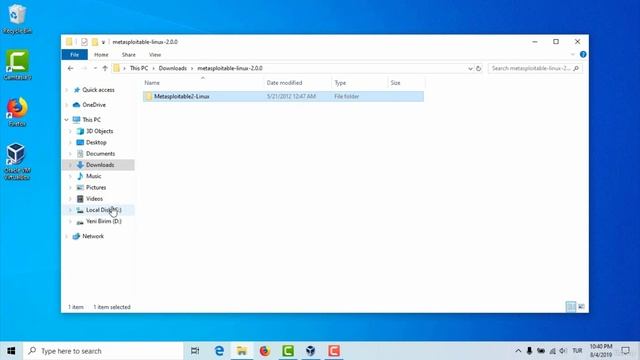Switch to large icons view layout
Screen dimensions: 640x360
581,306
